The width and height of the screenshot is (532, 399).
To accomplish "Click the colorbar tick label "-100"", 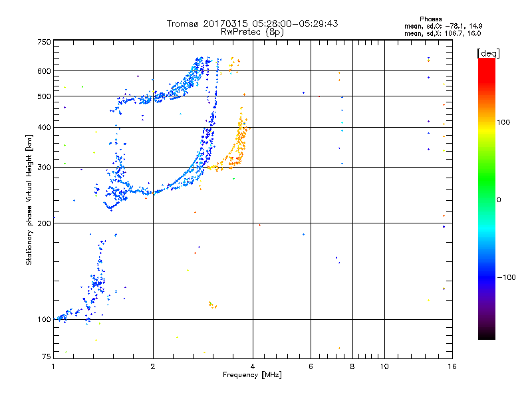I will coord(506,277).
